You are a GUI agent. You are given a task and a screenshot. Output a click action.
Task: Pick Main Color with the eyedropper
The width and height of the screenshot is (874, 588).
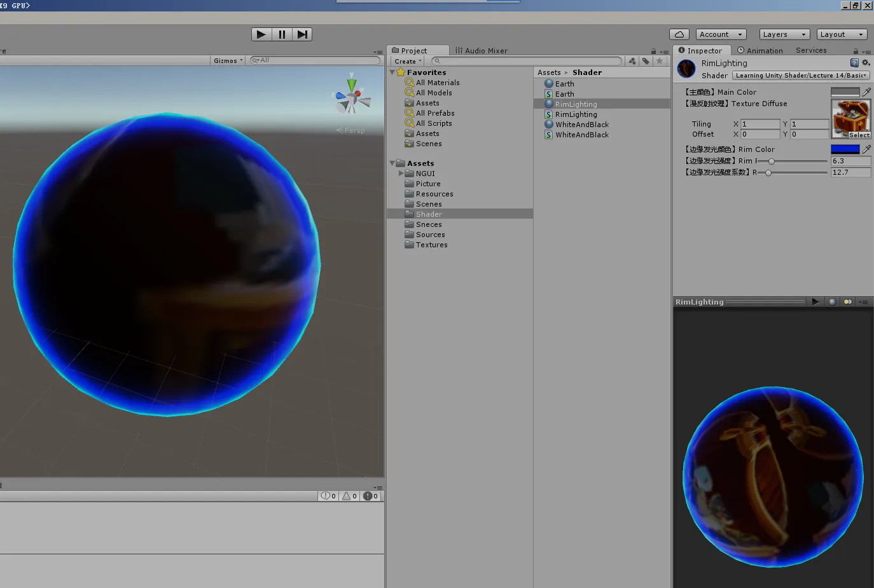click(866, 92)
